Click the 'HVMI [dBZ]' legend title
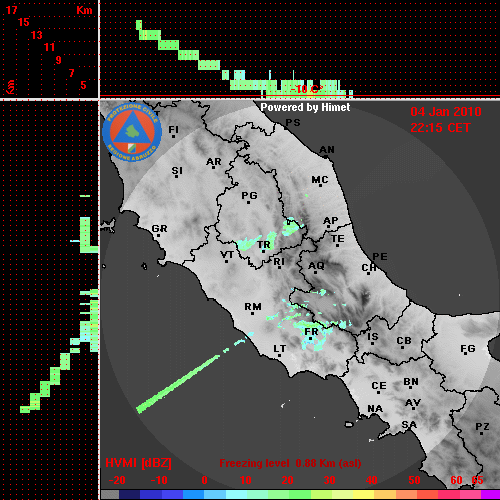500x500 pixels. tap(138, 463)
